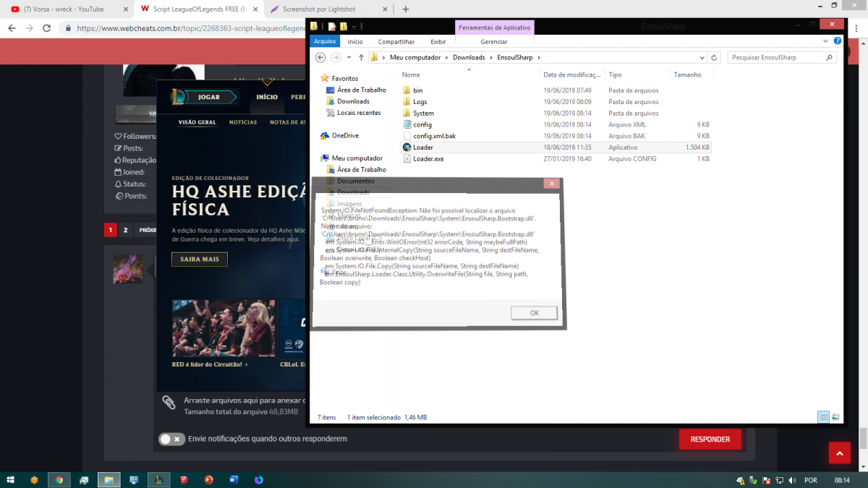868x488 pixels.
Task: Switch to the Início ribbon tab
Action: (354, 42)
